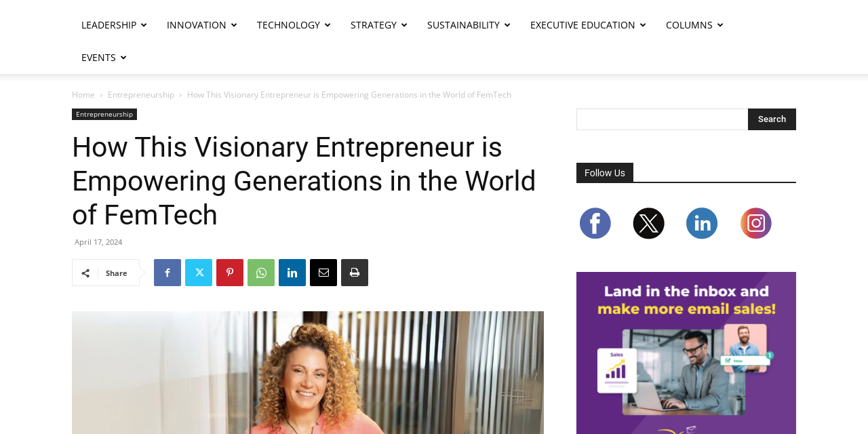Share the article on LinkedIn
The image size is (868, 434).
292,273
